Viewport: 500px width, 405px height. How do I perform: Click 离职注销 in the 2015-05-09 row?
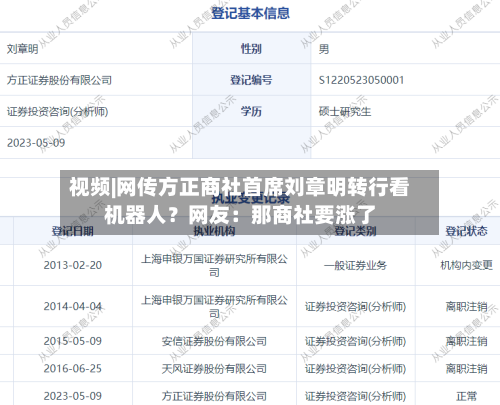click(466, 341)
